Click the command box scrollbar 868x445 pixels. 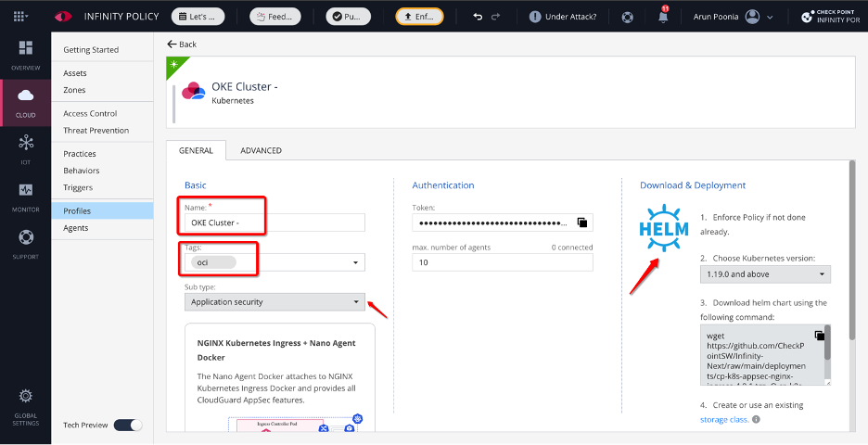pyautogui.click(x=827, y=342)
